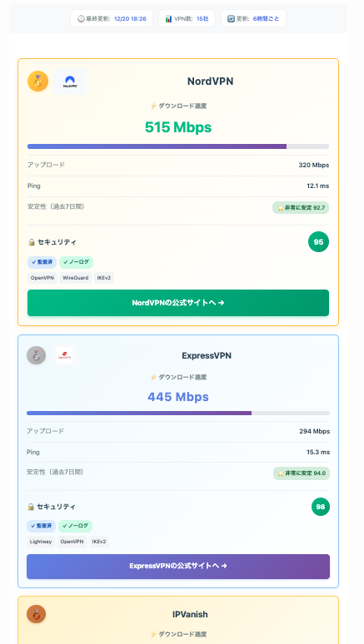Click the 非常に安定 94.0 stability badge
Viewport: 364px width, 644px height.
pyautogui.click(x=302, y=473)
